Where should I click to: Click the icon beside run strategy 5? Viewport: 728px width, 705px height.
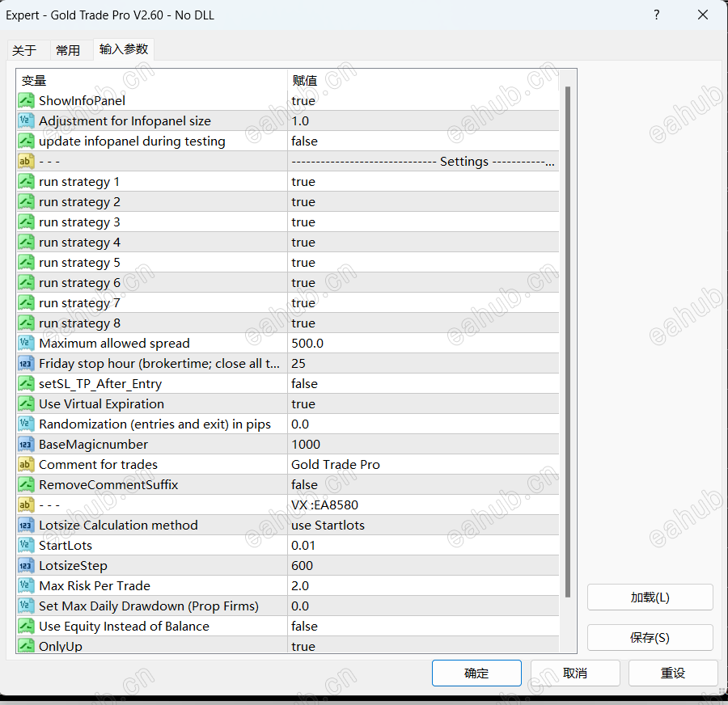coord(26,262)
